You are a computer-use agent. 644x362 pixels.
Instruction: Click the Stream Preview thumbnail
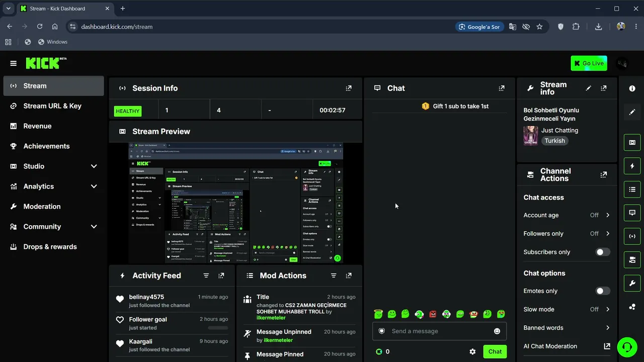(236, 203)
